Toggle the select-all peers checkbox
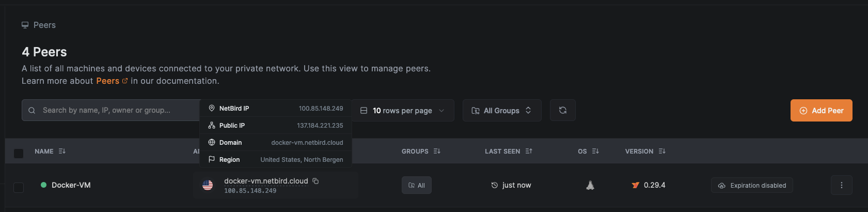 [x=19, y=154]
